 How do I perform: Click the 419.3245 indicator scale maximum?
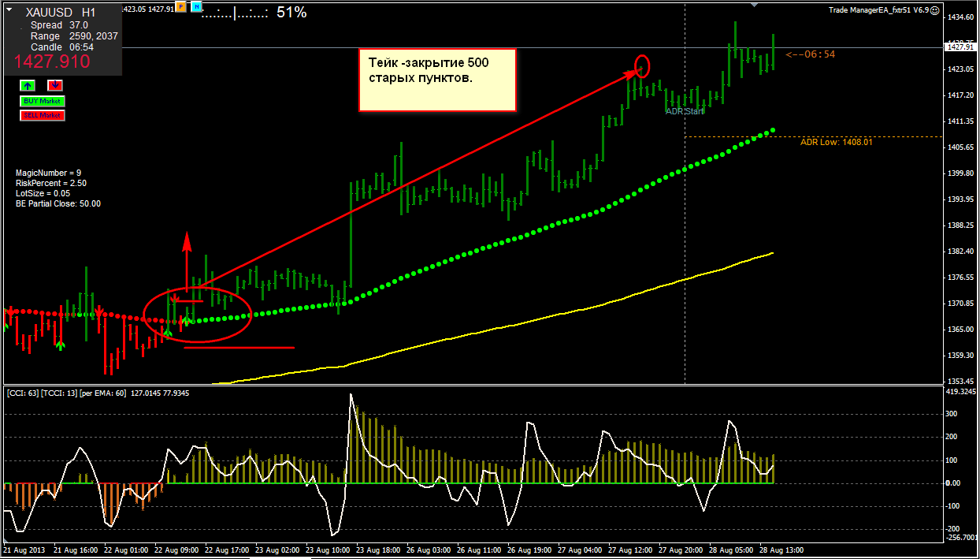coord(962,391)
